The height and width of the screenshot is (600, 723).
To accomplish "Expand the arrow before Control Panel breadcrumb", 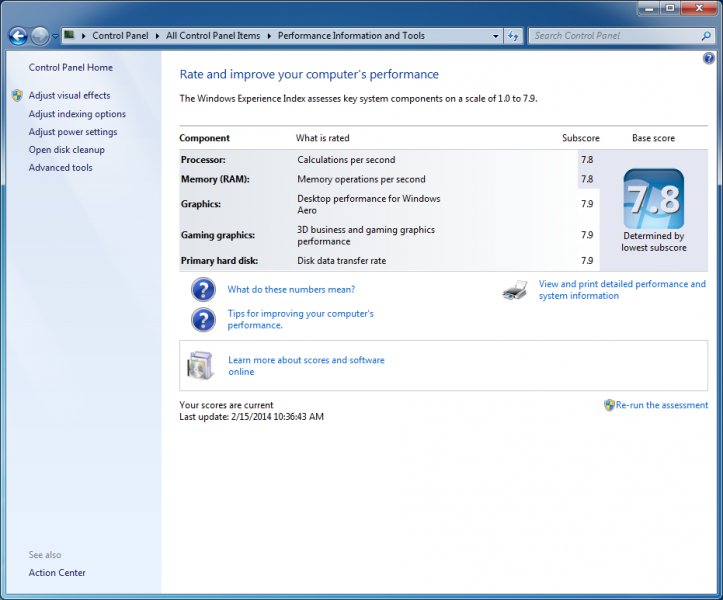I will pyautogui.click(x=83, y=36).
